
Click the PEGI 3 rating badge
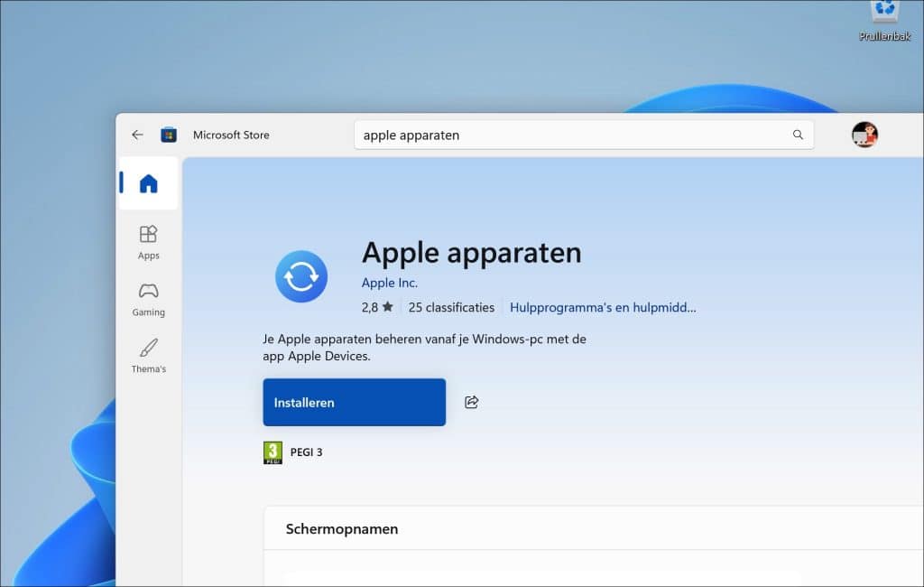[273, 452]
